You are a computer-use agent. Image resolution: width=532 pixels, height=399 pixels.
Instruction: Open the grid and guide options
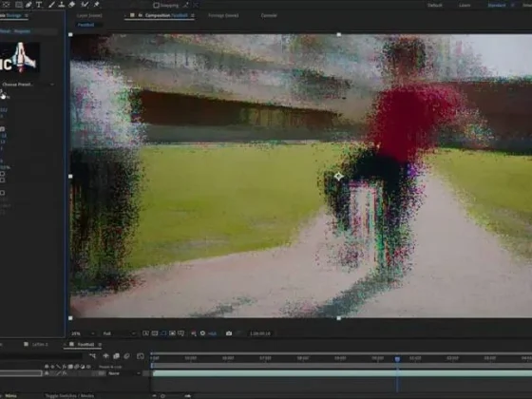click(x=181, y=333)
